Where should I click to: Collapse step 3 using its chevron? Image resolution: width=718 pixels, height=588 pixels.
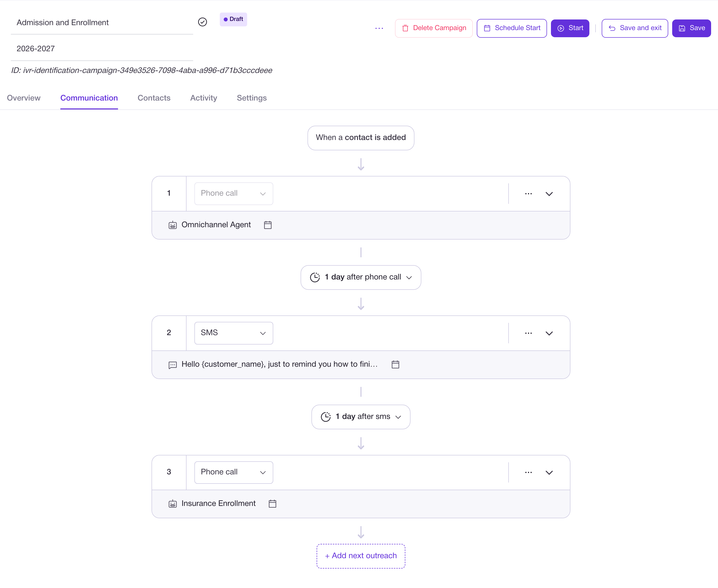(x=550, y=472)
